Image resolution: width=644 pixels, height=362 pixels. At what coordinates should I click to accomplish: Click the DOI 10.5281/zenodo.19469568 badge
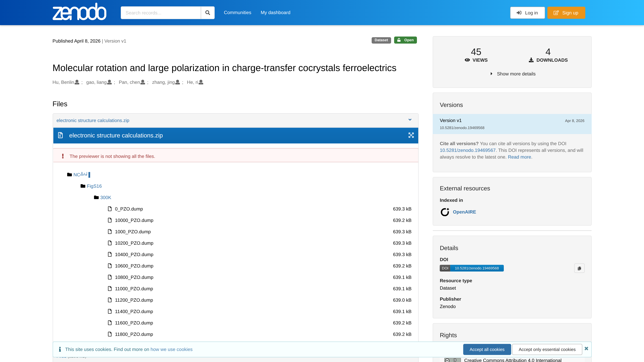pyautogui.click(x=471, y=268)
